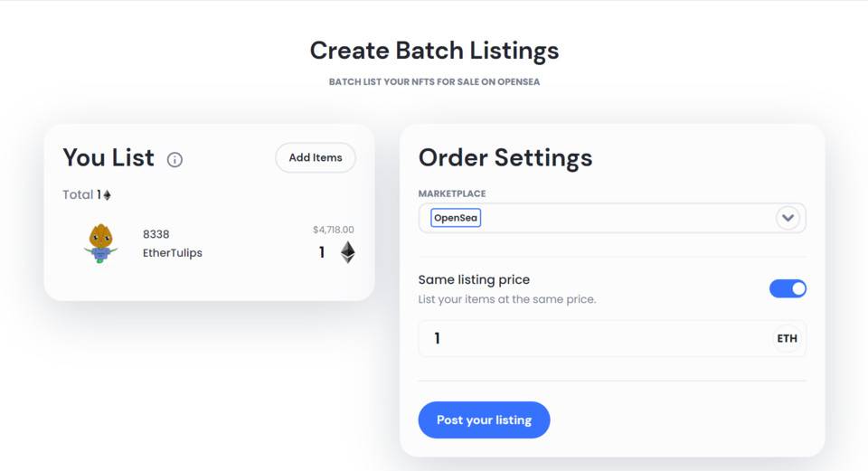The height and width of the screenshot is (471, 868).
Task: Click the small ETH symbol beside Total
Action: click(x=107, y=195)
